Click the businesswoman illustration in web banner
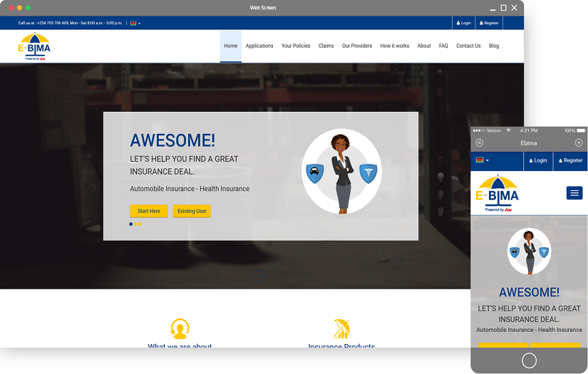 (x=341, y=174)
